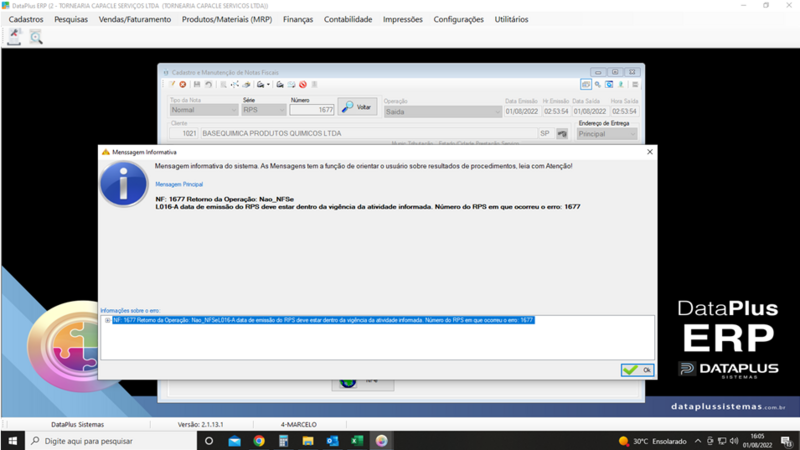Image resolution: width=800 pixels, height=450 pixels.
Task: Open the Calculator from taskbar
Action: pyautogui.click(x=284, y=441)
